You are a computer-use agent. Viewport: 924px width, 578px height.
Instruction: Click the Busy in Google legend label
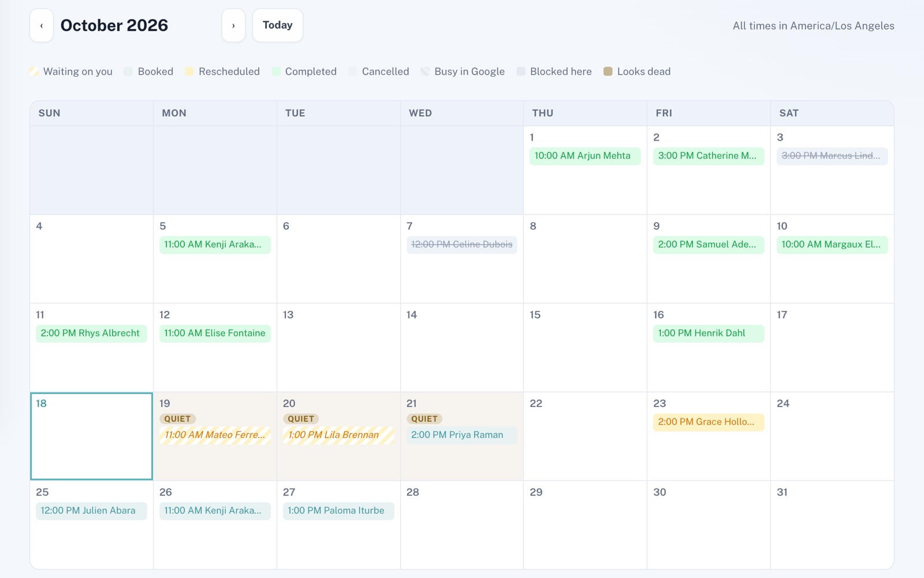[x=470, y=72]
